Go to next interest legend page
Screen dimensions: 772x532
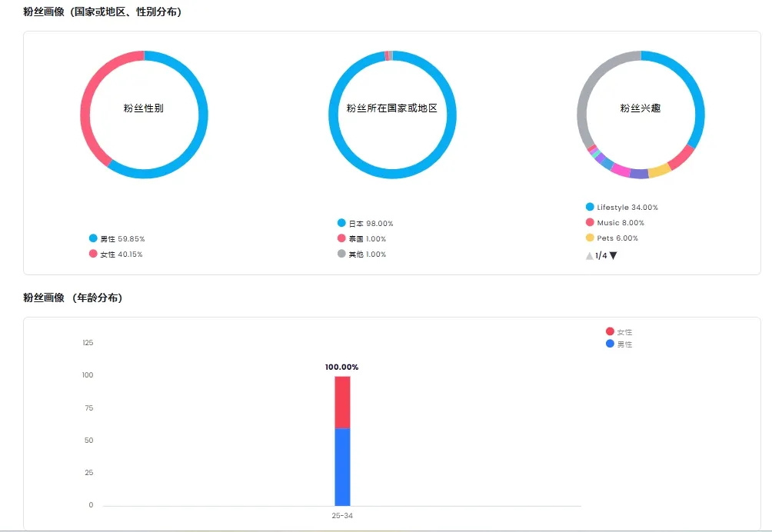click(614, 255)
